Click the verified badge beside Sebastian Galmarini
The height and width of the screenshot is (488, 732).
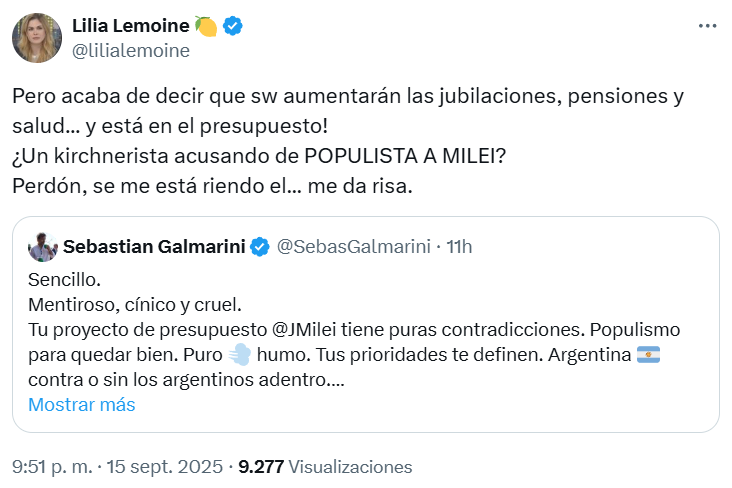[259, 246]
